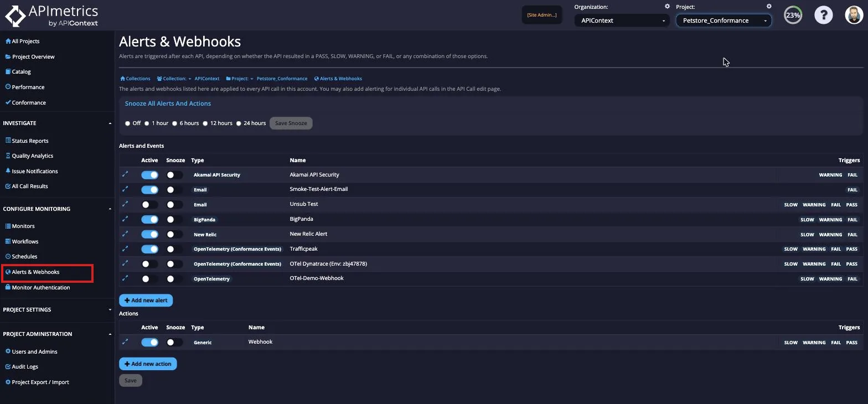This screenshot has height=404, width=868.
Task: Open Monitor Authentication in sidebar
Action: pyautogui.click(x=38, y=287)
